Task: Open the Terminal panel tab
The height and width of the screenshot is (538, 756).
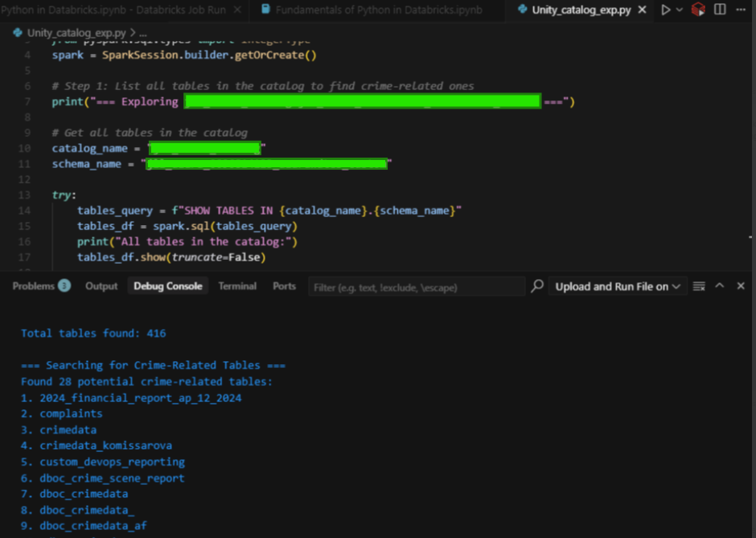Action: click(237, 286)
